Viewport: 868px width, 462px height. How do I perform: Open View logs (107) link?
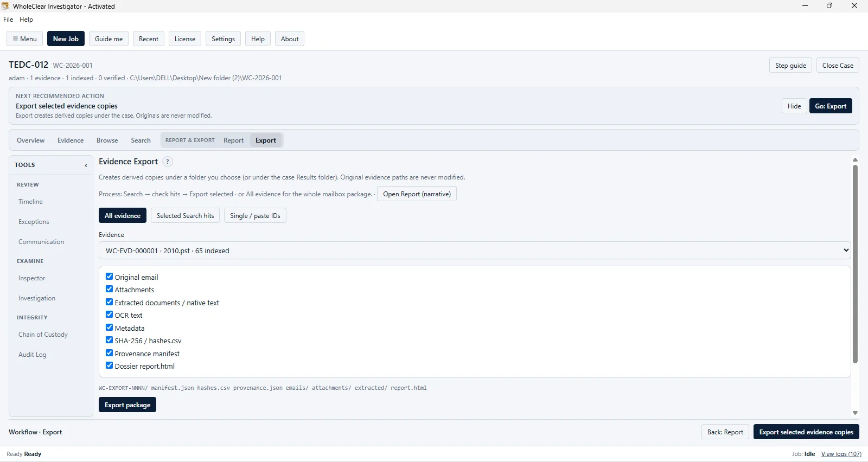coord(841,454)
